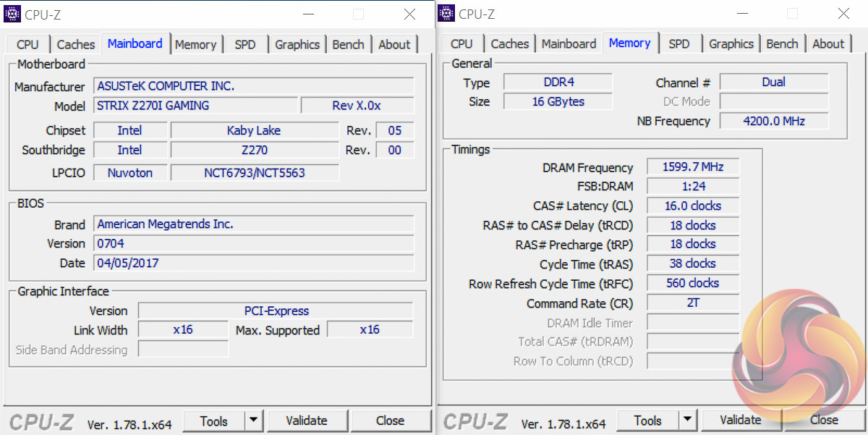Select Memory tab in right CPU-Z window

[630, 43]
